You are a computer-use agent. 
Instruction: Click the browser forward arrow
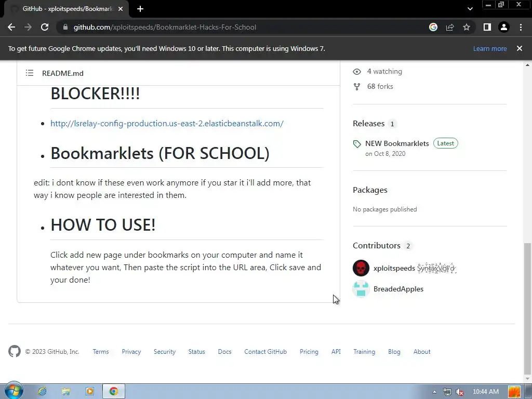(28, 27)
